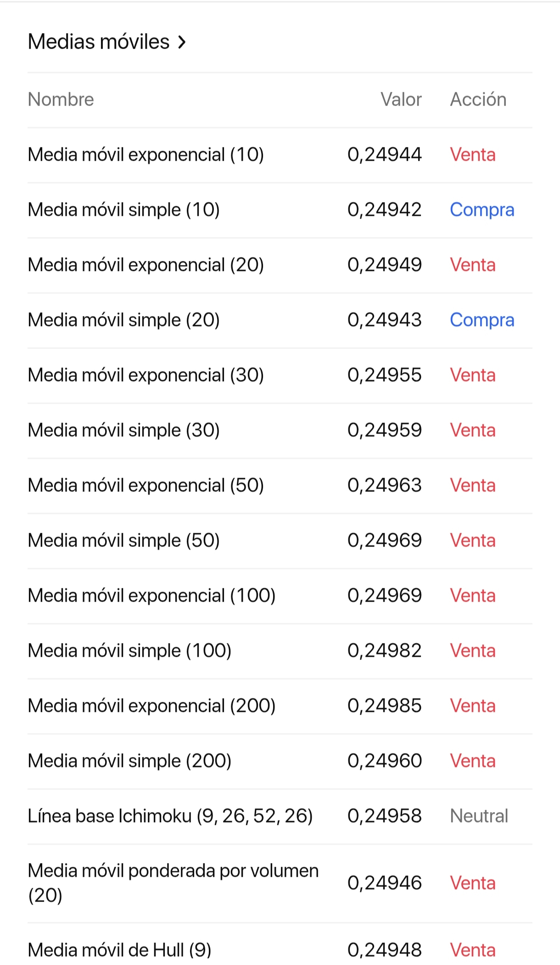Screen dimensions: 560x965
Task: Open the Medias móviles chevron arrow
Action: pos(182,42)
